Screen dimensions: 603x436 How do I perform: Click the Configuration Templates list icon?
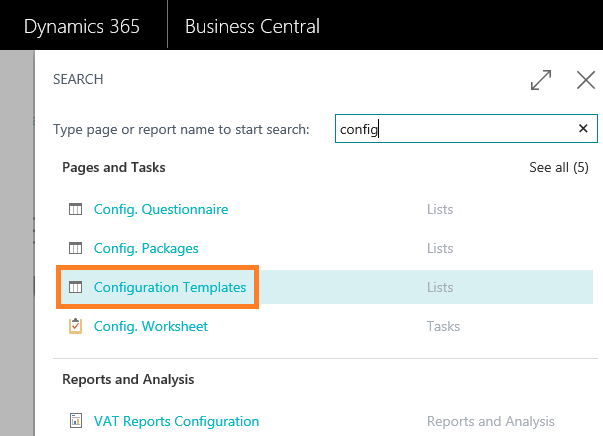pos(75,287)
